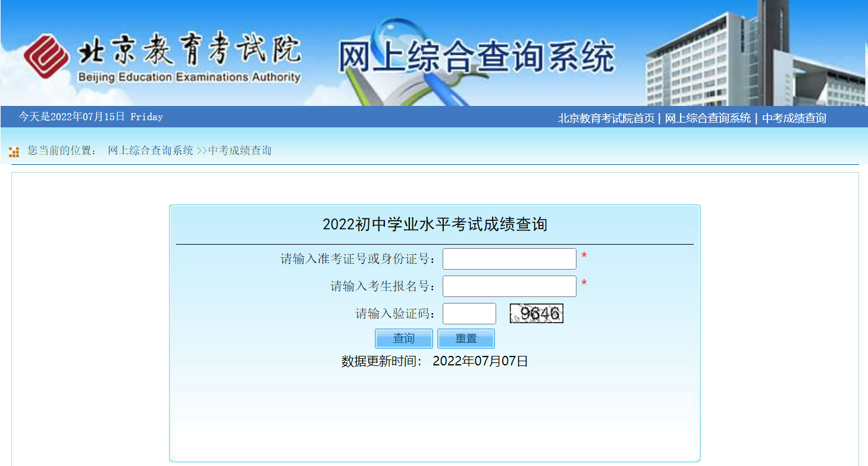Click the 查询 button
868x466 pixels.
(x=404, y=339)
